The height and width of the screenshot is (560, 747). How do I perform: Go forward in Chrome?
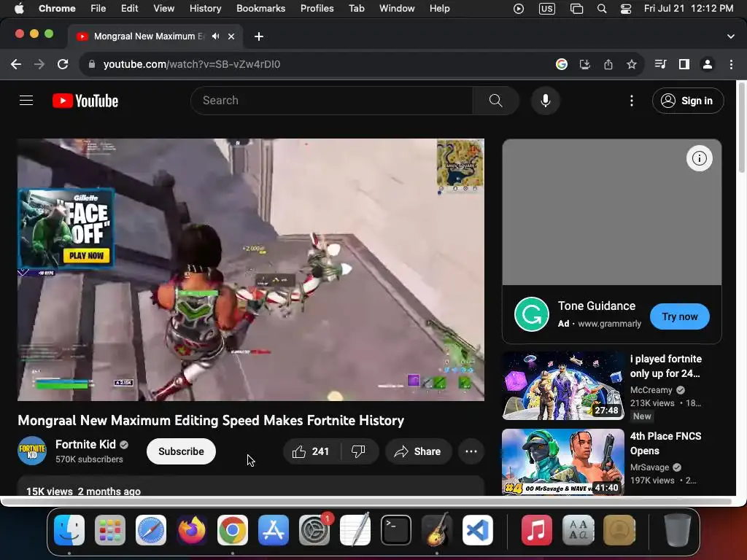[x=39, y=64]
